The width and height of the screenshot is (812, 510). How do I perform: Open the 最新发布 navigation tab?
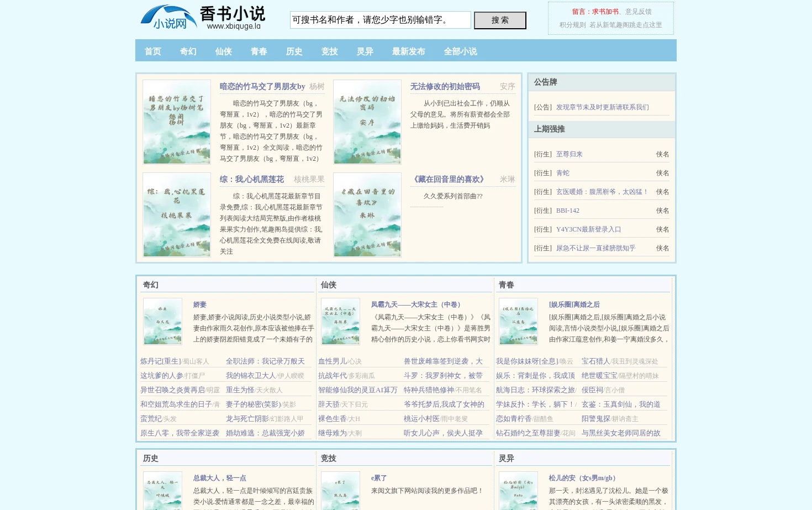pos(409,51)
